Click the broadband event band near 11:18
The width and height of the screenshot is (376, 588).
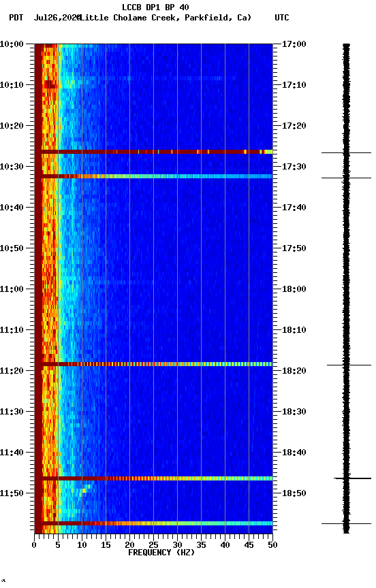click(153, 364)
